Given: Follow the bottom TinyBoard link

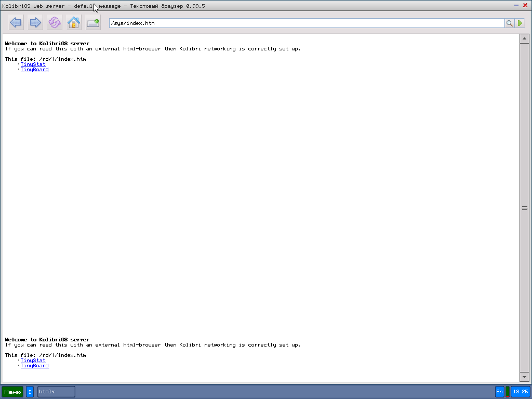Looking at the screenshot, I should click(x=34, y=366).
